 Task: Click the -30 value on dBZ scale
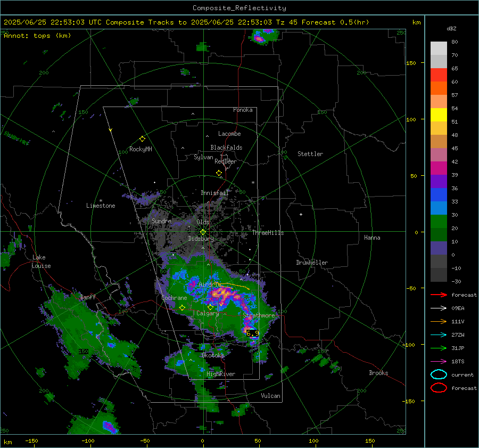click(x=456, y=281)
